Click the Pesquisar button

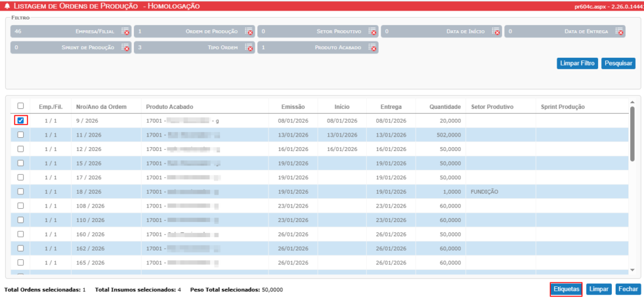click(618, 64)
